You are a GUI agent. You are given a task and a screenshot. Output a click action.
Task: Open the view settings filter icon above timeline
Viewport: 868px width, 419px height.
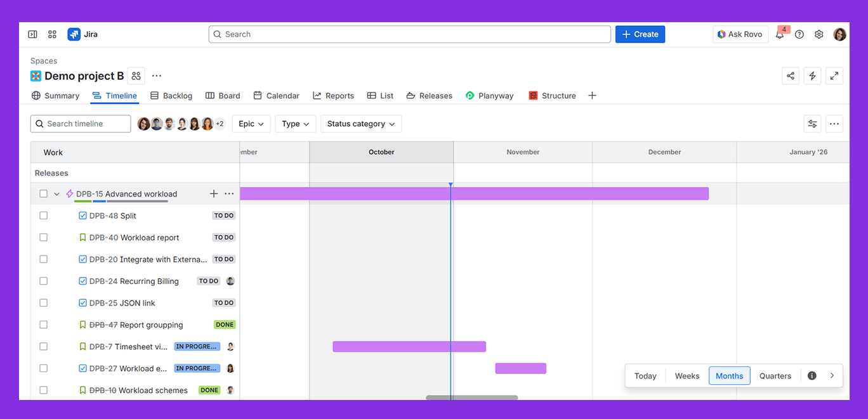point(812,124)
